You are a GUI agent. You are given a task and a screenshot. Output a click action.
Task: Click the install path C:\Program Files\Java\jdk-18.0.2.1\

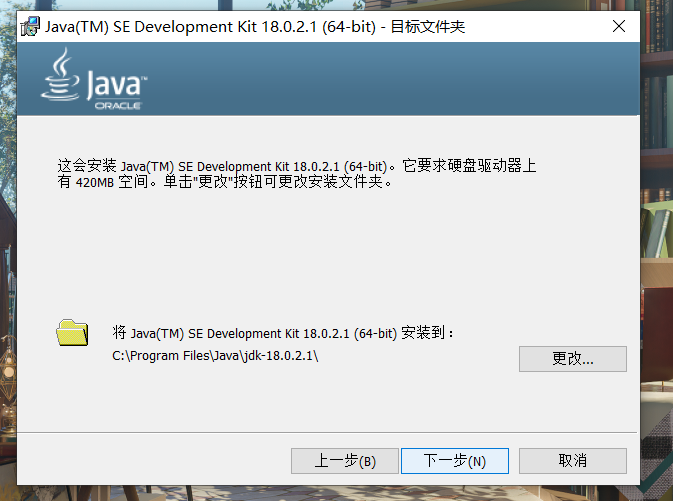point(215,356)
